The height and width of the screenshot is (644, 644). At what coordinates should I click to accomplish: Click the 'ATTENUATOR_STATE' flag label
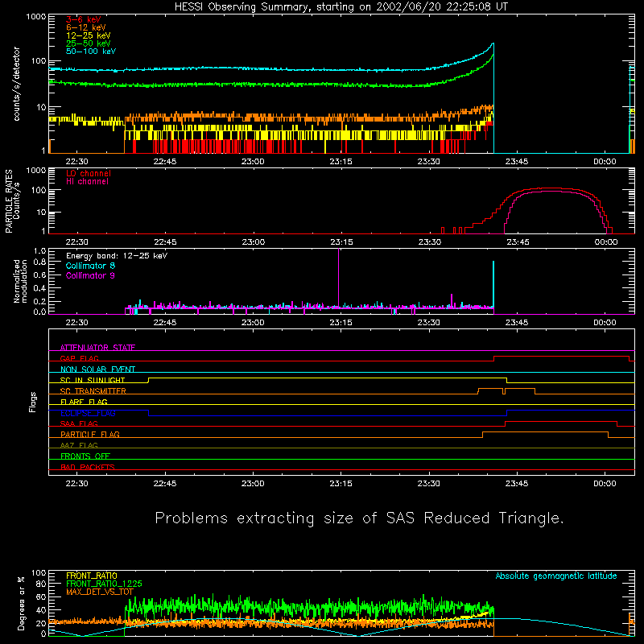97,348
